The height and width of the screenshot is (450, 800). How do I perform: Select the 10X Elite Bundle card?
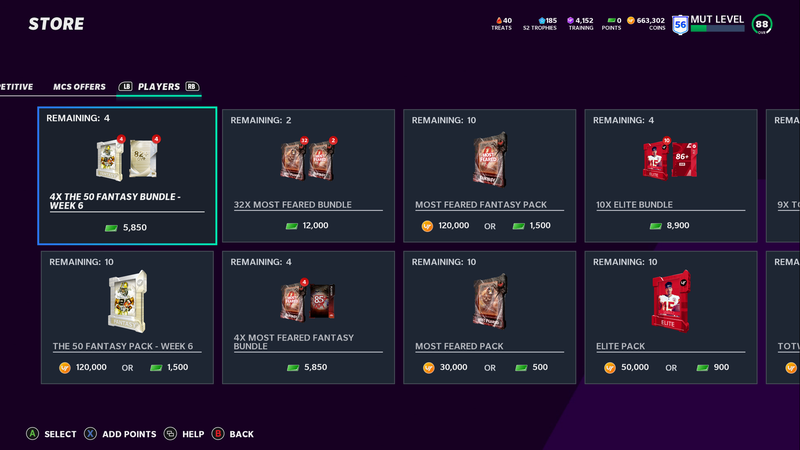670,176
